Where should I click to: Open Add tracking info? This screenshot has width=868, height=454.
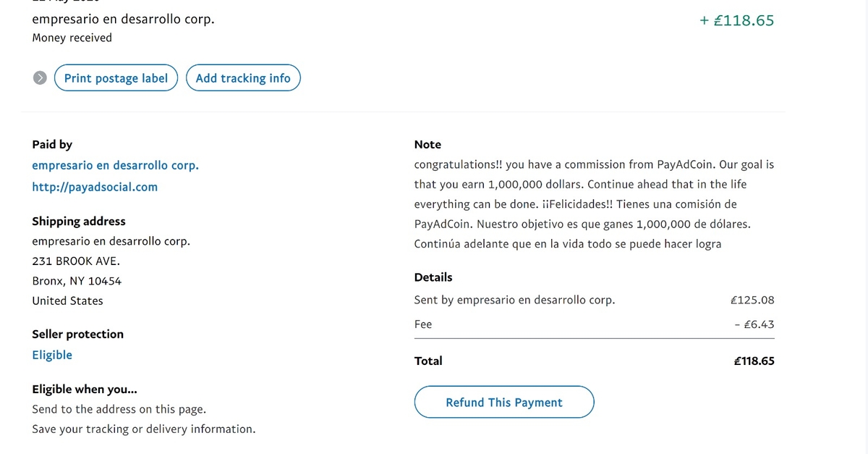click(243, 78)
